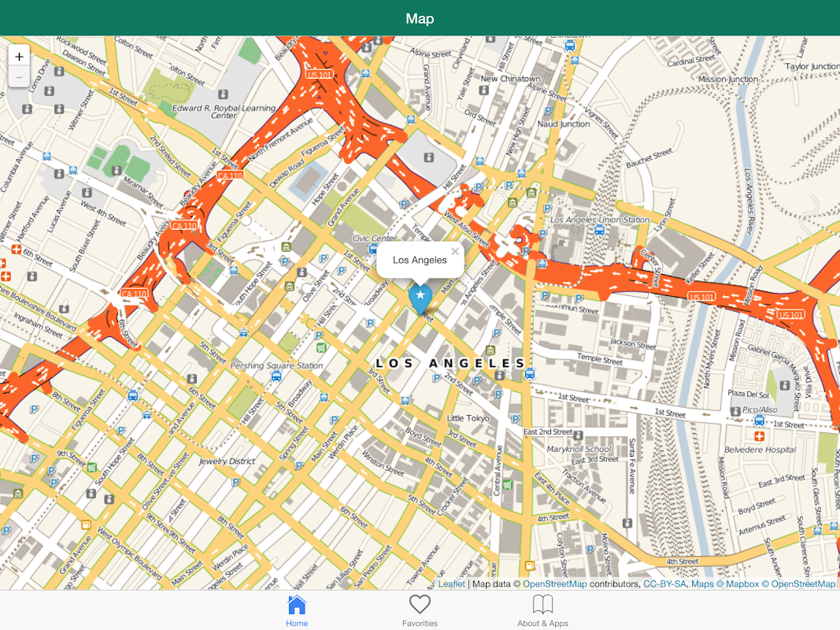The height and width of the screenshot is (630, 840).
Task: Close the Los Angeles popup
Action: (455, 251)
